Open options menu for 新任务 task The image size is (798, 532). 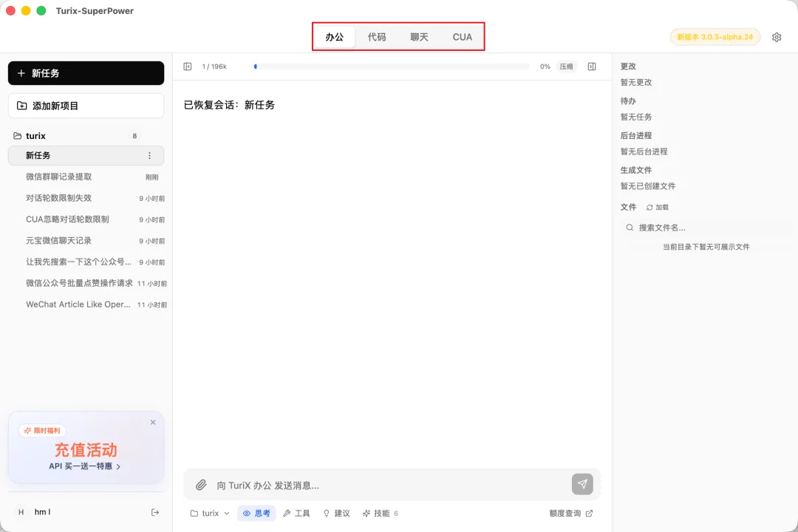point(150,155)
